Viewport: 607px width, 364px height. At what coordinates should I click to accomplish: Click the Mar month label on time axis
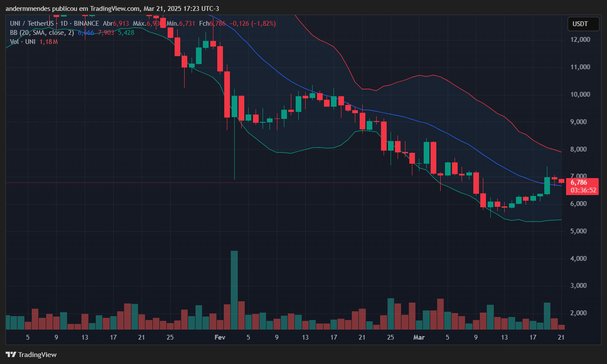(x=419, y=337)
